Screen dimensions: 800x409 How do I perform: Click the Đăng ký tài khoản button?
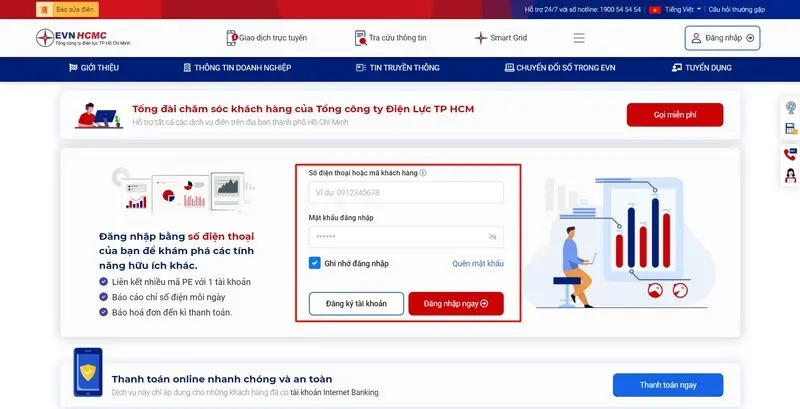(x=356, y=303)
